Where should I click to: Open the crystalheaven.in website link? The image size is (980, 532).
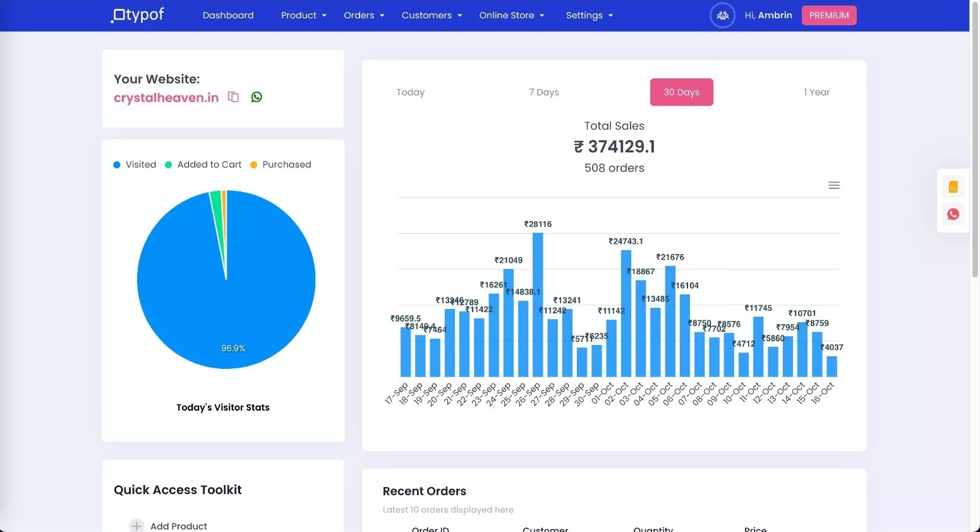[166, 97]
